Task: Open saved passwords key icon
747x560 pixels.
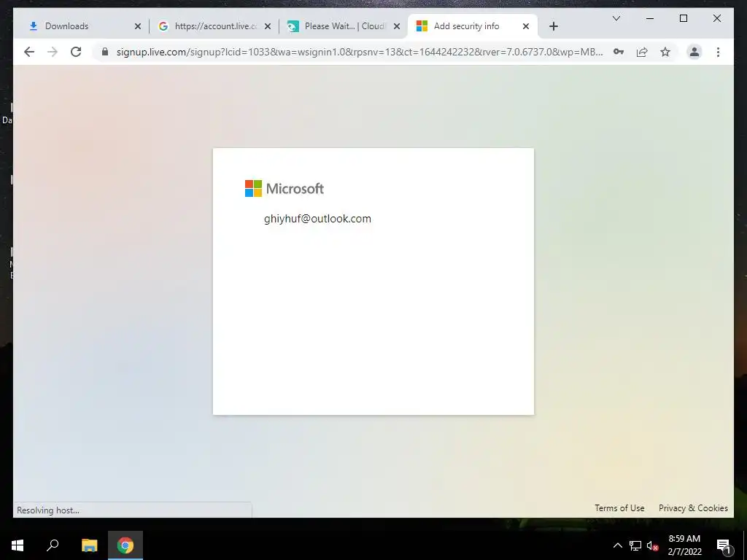Action: tap(619, 52)
